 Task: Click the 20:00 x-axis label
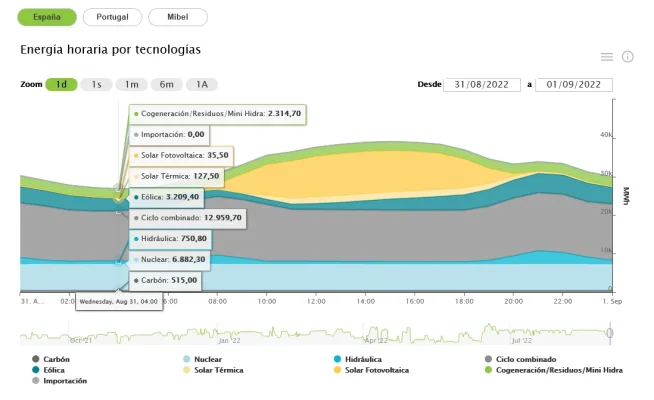pyautogui.click(x=513, y=301)
